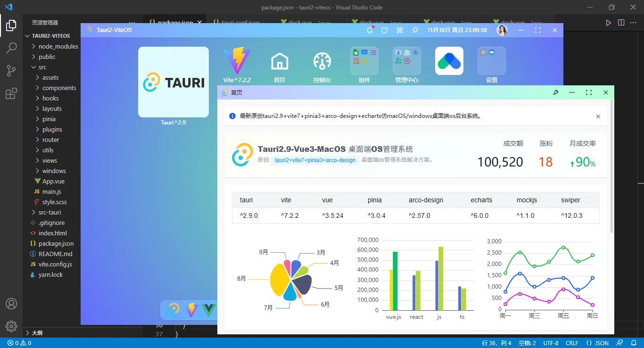Click the command key icon in Tauri2-ViteOS bar
The image size is (644, 348).
point(400,30)
